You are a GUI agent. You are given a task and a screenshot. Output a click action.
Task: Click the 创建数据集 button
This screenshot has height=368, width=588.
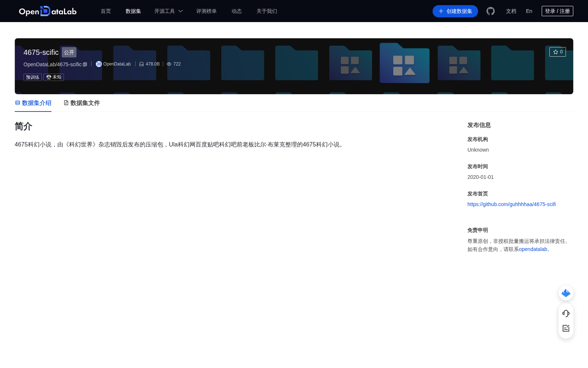coord(455,11)
